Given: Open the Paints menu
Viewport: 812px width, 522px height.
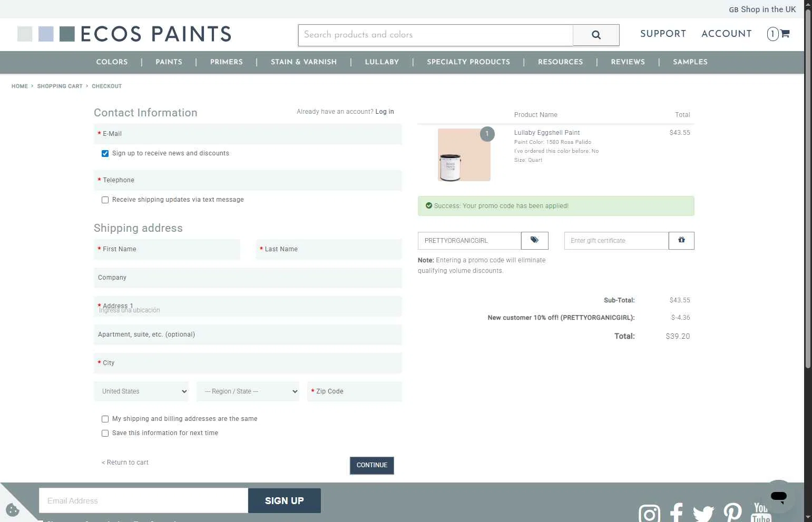Looking at the screenshot, I should [x=169, y=62].
